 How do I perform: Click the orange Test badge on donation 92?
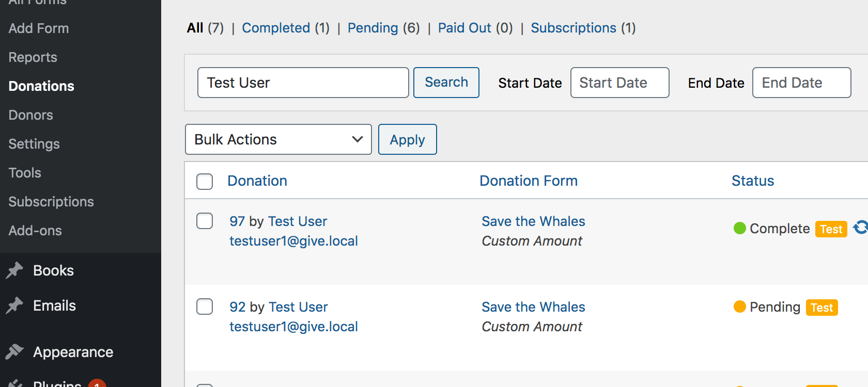coord(822,307)
